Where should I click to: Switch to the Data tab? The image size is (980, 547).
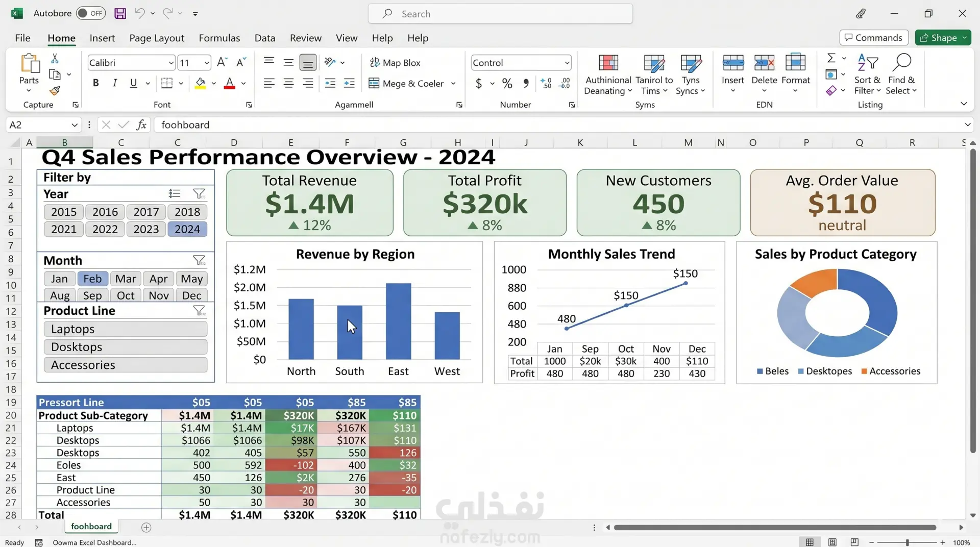tap(265, 38)
